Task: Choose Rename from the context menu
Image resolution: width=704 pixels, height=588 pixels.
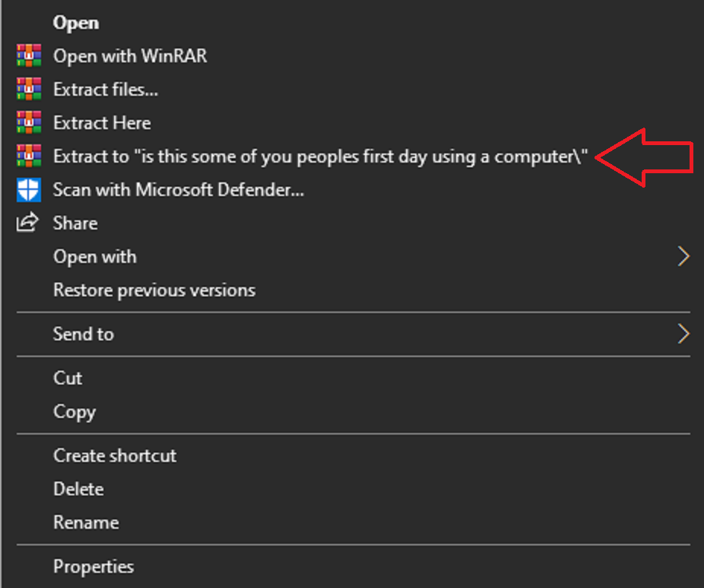Action: tap(86, 523)
